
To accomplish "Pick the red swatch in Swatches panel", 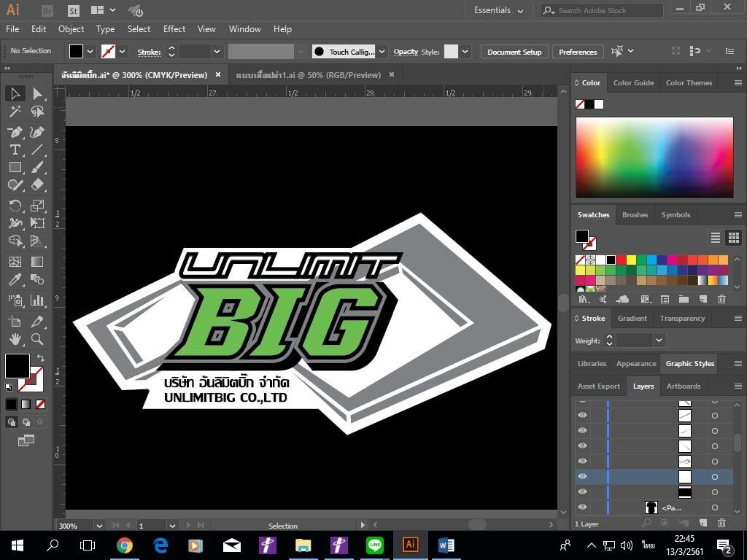I will pyautogui.click(x=622, y=260).
